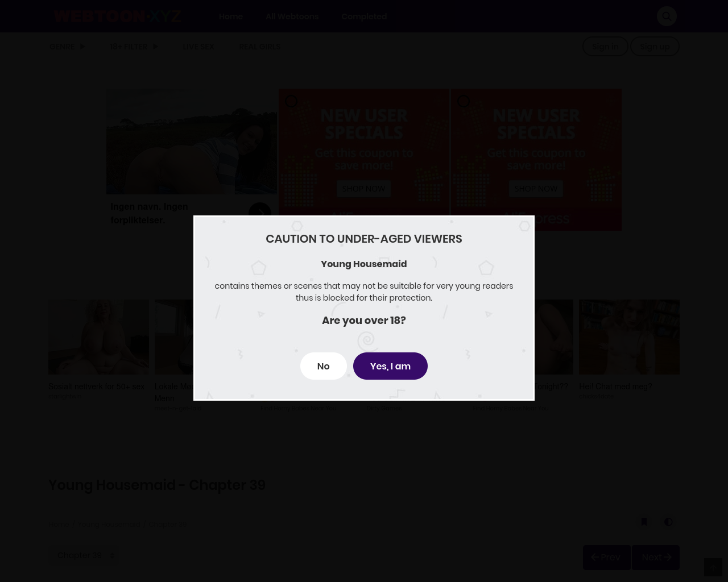Open the Chapter 39 selector
The height and width of the screenshot is (582, 728).
tap(85, 555)
